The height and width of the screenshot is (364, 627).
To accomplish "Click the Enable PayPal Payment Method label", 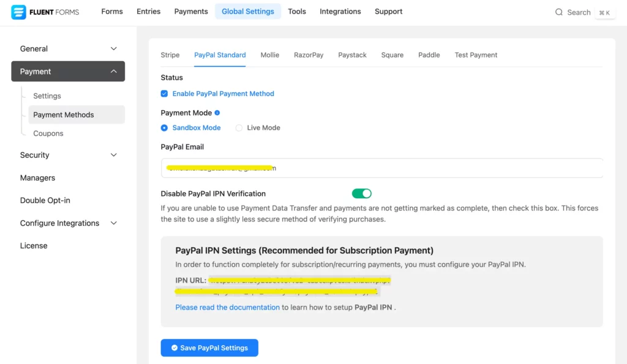I will click(223, 94).
